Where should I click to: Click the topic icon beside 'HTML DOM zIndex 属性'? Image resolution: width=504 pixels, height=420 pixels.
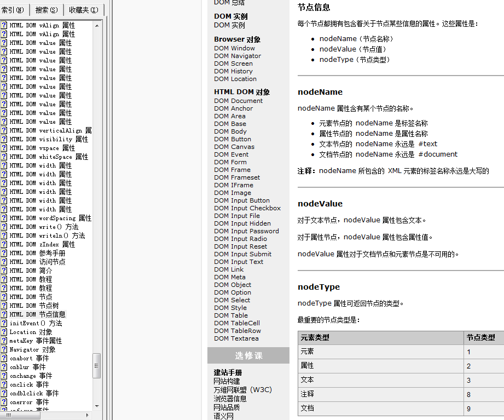click(4, 244)
